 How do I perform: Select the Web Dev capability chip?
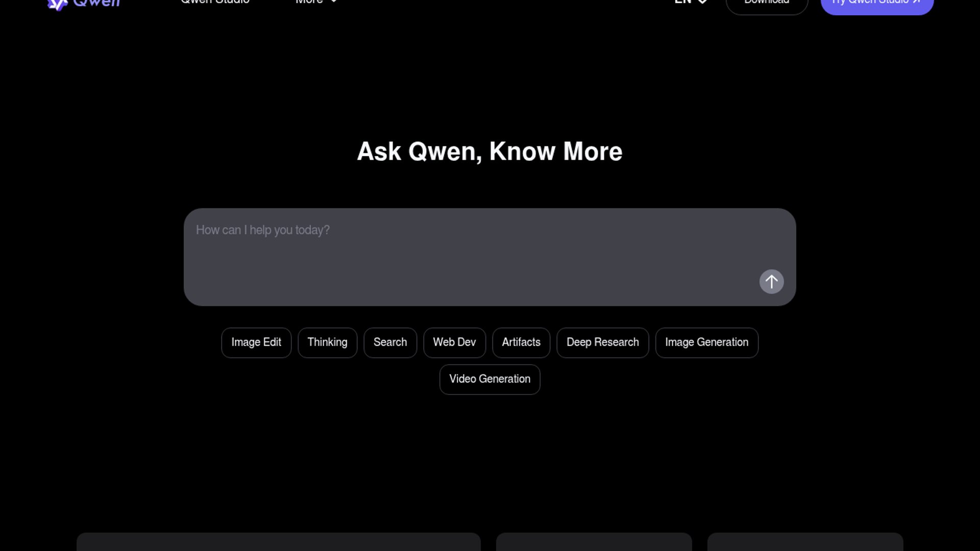point(454,342)
